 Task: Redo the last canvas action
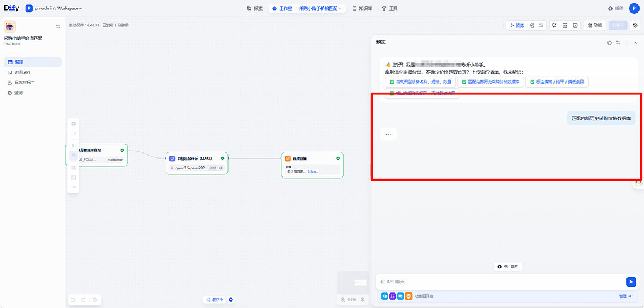(x=83, y=300)
